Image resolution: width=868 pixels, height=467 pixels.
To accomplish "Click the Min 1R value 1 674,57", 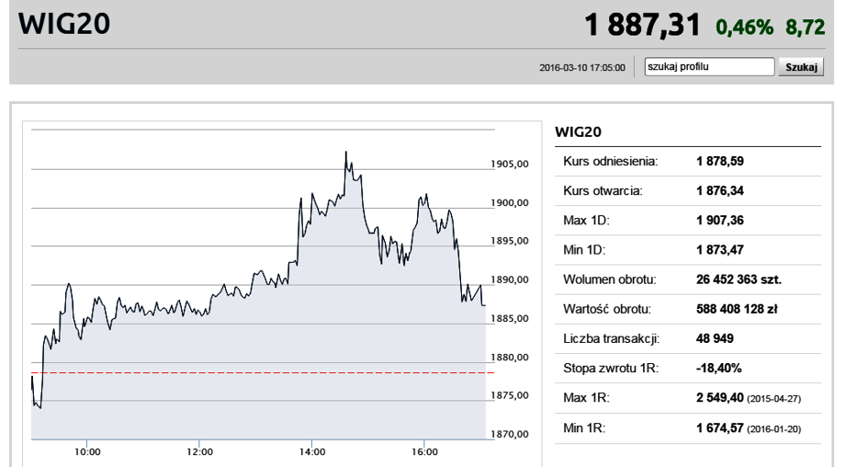I will coord(719,428).
